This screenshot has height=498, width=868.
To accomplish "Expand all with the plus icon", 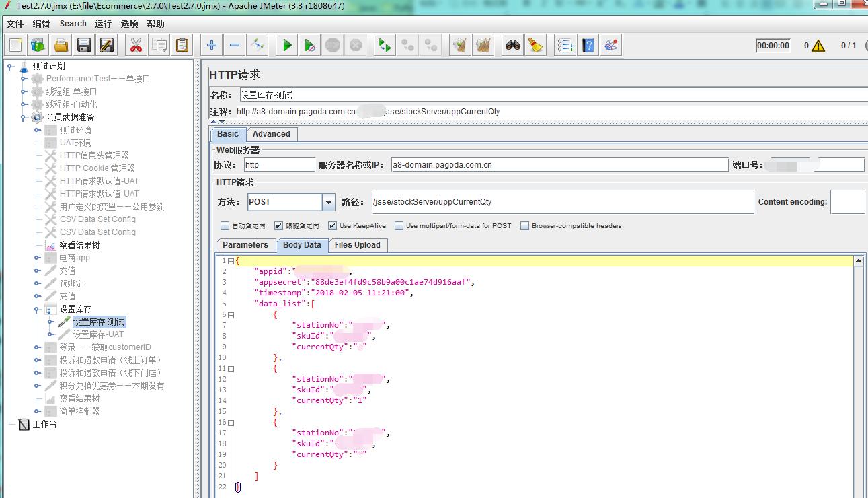I will click(212, 45).
